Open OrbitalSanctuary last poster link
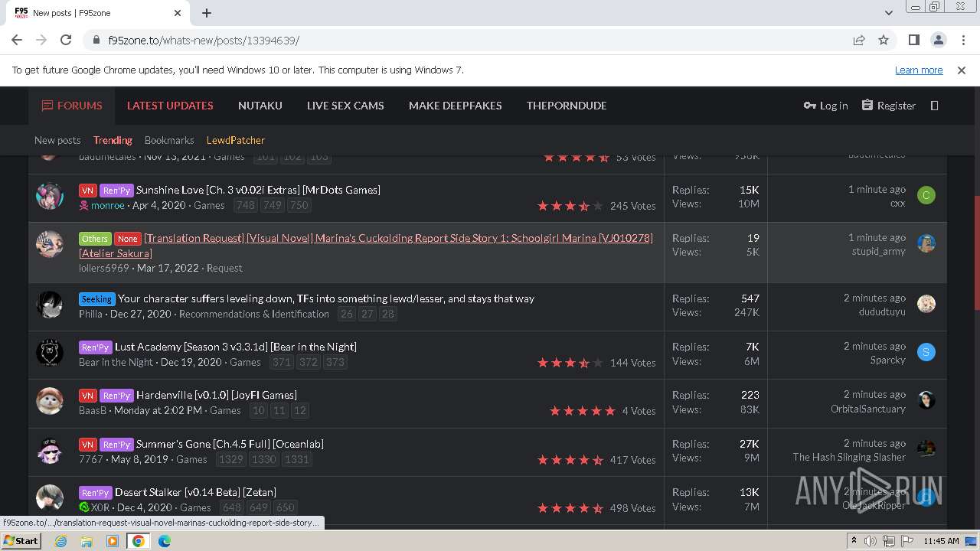 tap(868, 409)
